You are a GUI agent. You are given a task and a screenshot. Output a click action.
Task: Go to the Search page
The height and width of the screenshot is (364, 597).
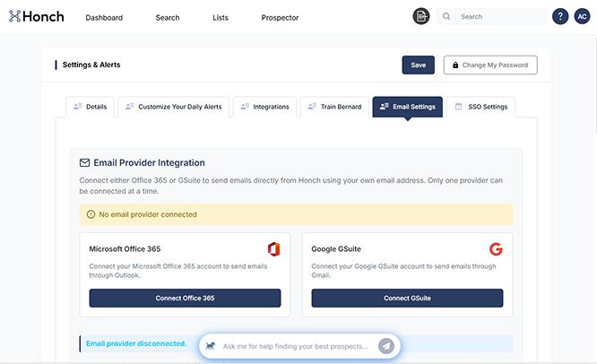coord(167,18)
